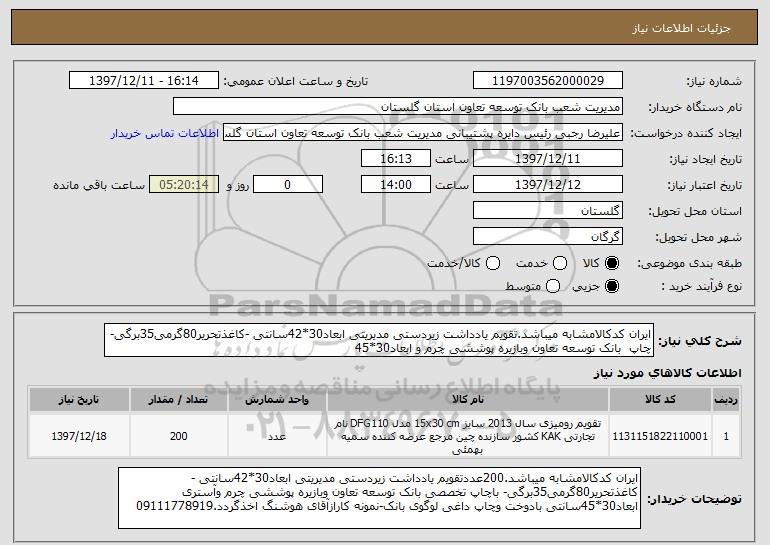Viewport: 770px width, 545px height.
Task: Click the جزئیات اطلاعات نیاز header title
Action: [x=681, y=28]
